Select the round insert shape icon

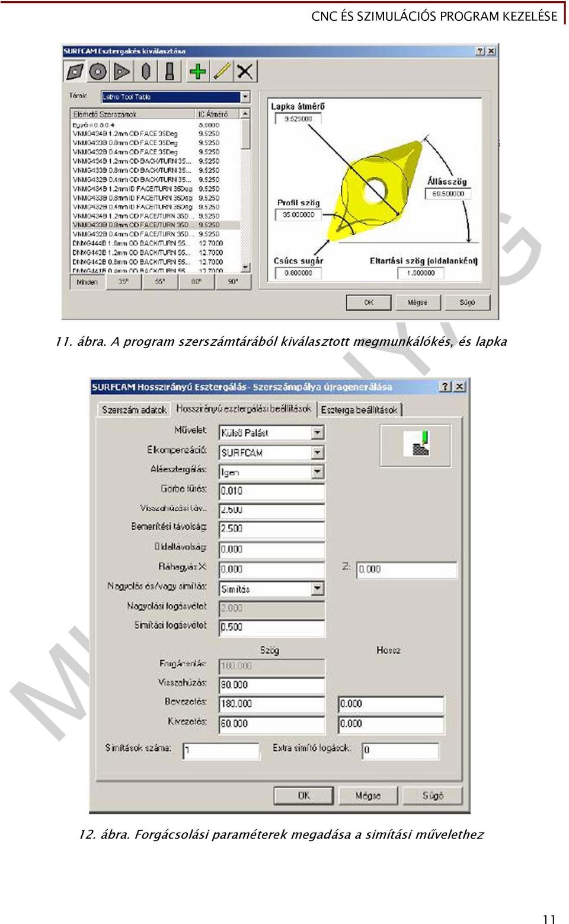(98, 72)
